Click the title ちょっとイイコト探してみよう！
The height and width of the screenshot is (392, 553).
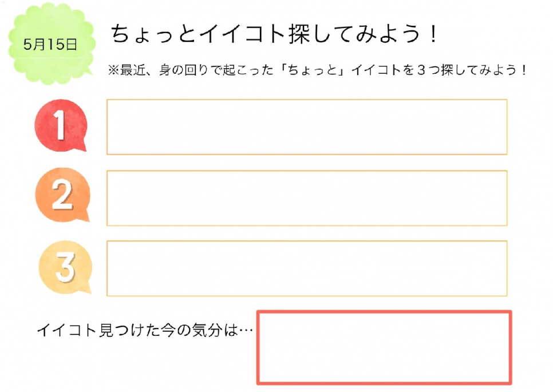(x=274, y=34)
